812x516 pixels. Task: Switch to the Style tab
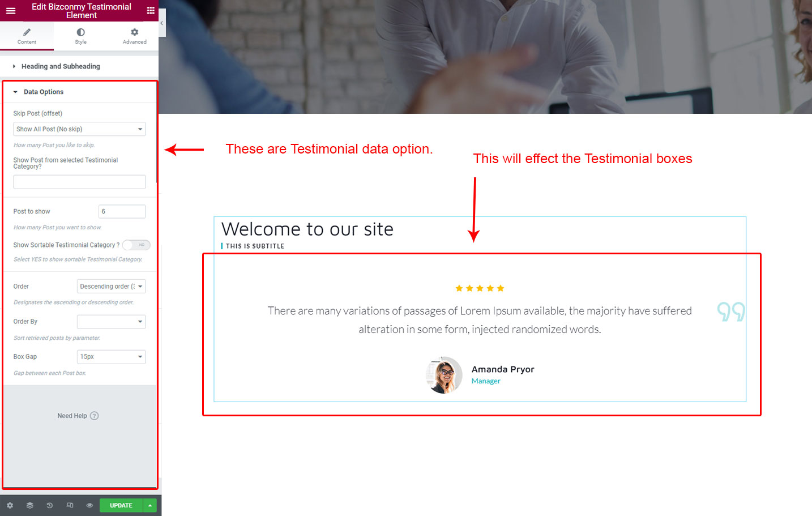click(80, 36)
